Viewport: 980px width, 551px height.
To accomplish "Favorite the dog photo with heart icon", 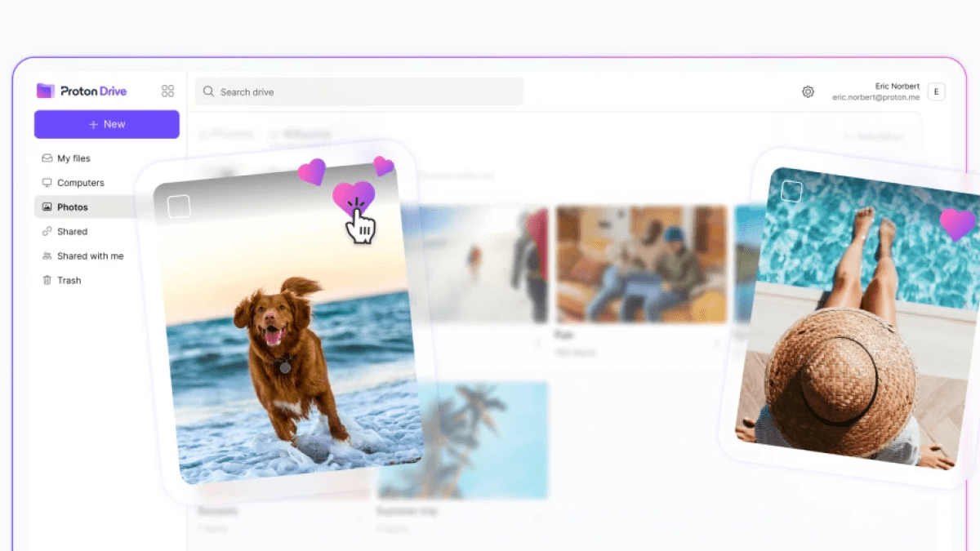I will [x=354, y=198].
